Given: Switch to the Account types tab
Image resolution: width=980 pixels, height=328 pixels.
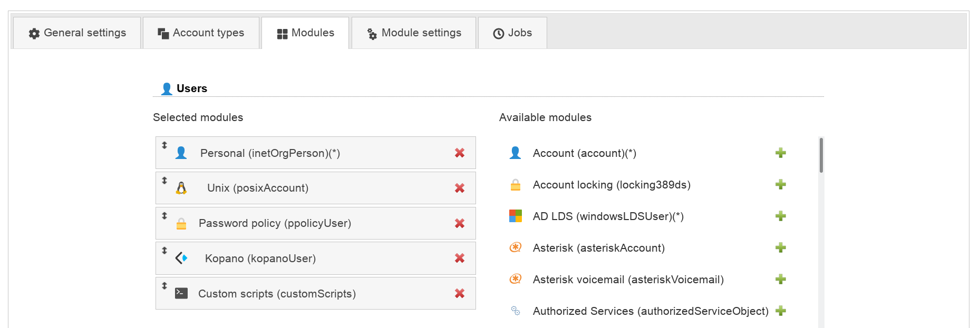Looking at the screenshot, I should tap(201, 33).
